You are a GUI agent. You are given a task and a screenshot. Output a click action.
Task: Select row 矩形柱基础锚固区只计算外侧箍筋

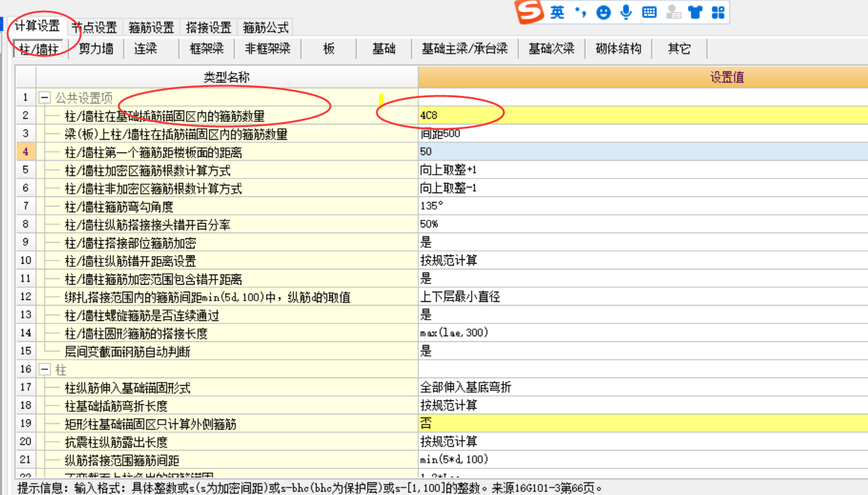point(150,424)
